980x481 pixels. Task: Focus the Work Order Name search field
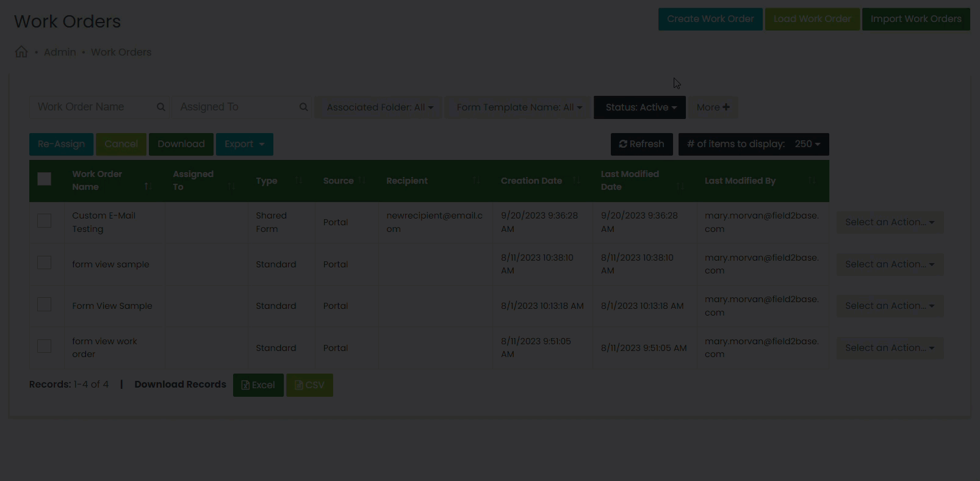click(x=92, y=107)
